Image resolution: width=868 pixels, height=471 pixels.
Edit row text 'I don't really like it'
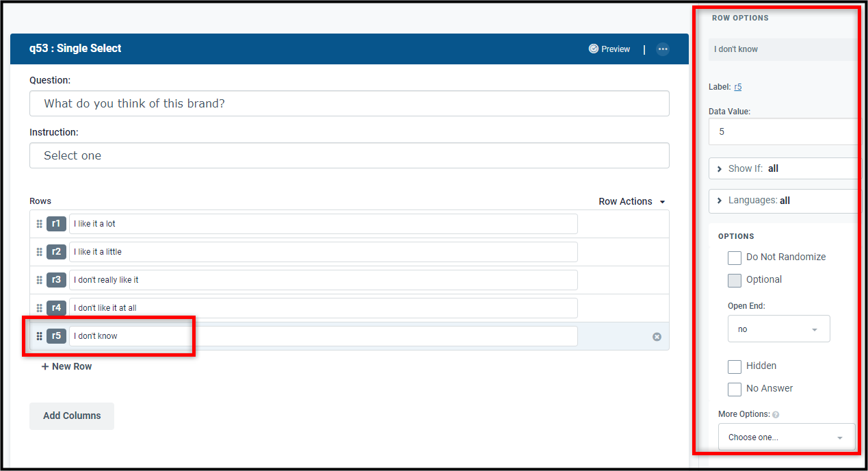click(x=323, y=280)
